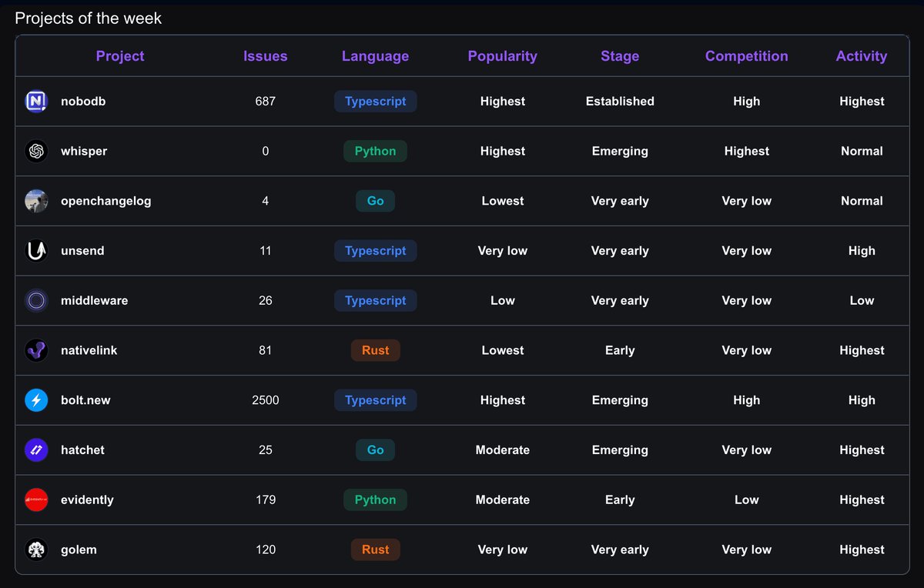Click the Typescript tag in bolt.new row
Image resolution: width=924 pixels, height=588 pixels.
(x=375, y=400)
